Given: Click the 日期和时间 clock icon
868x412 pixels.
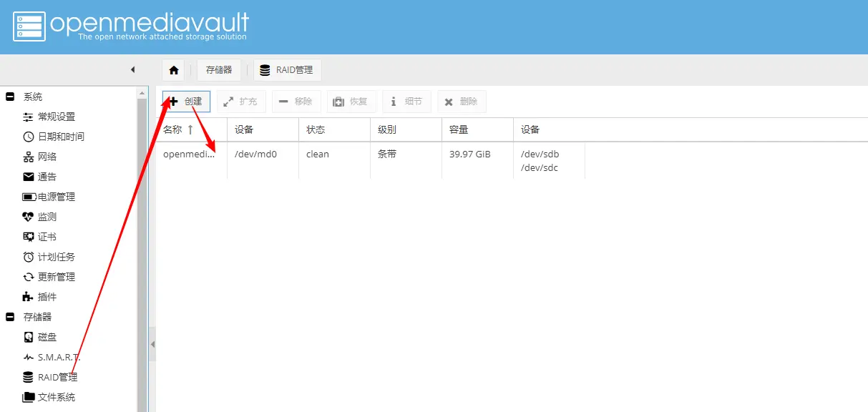Looking at the screenshot, I should [29, 137].
